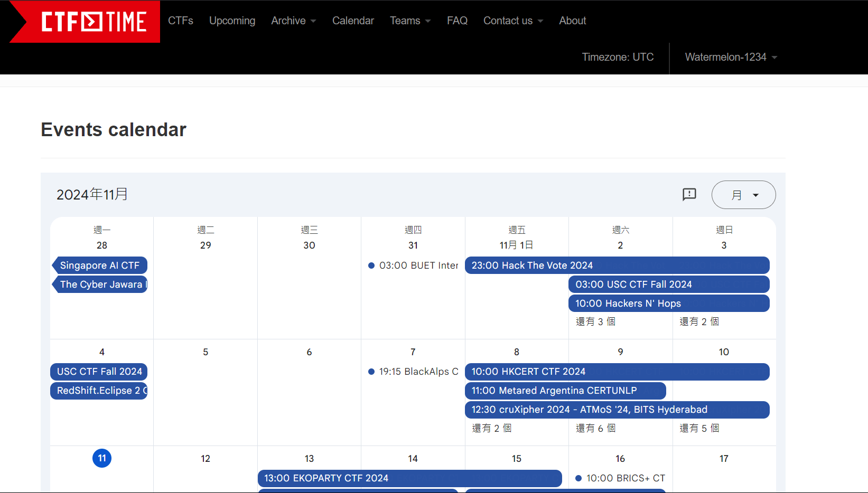The width and height of the screenshot is (868, 493).
Task: Click day number 31
Action: [x=413, y=245]
